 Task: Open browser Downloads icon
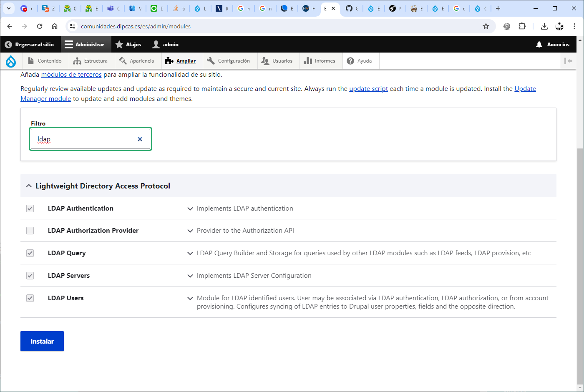544,26
